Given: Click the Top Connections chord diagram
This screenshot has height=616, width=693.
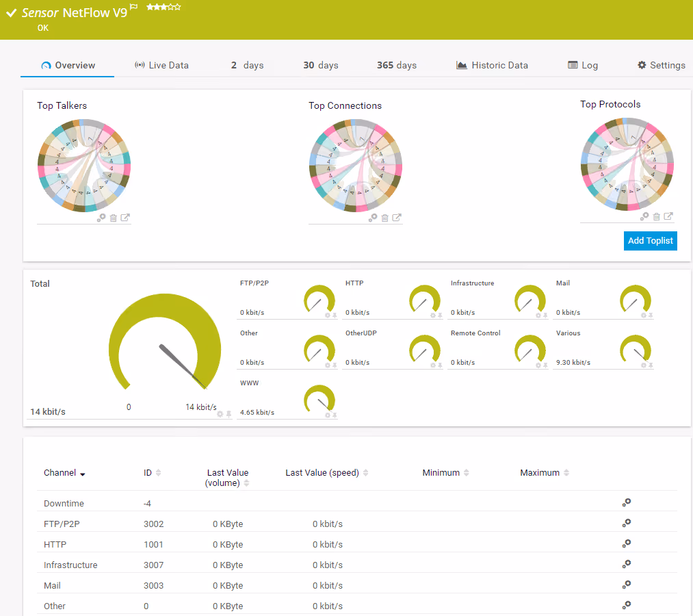Looking at the screenshot, I should click(x=355, y=166).
